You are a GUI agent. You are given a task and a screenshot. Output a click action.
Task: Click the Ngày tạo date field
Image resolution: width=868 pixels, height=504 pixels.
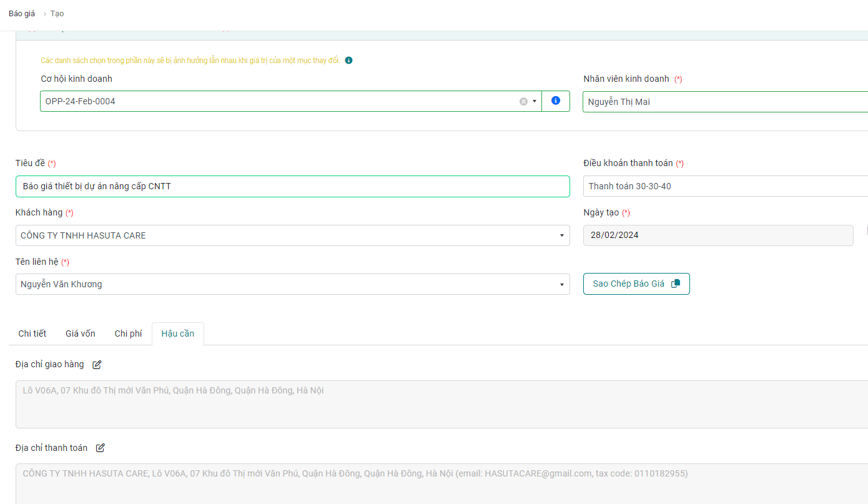tap(718, 235)
